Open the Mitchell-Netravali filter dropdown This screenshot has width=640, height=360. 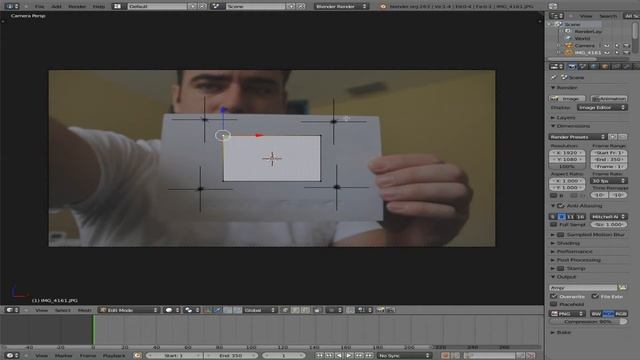pos(609,217)
